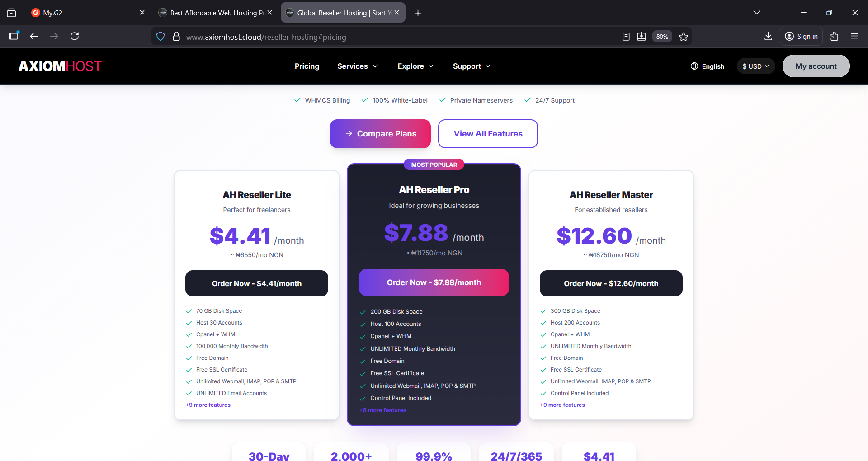Click the Host 200 Accounts feature

(x=575, y=323)
